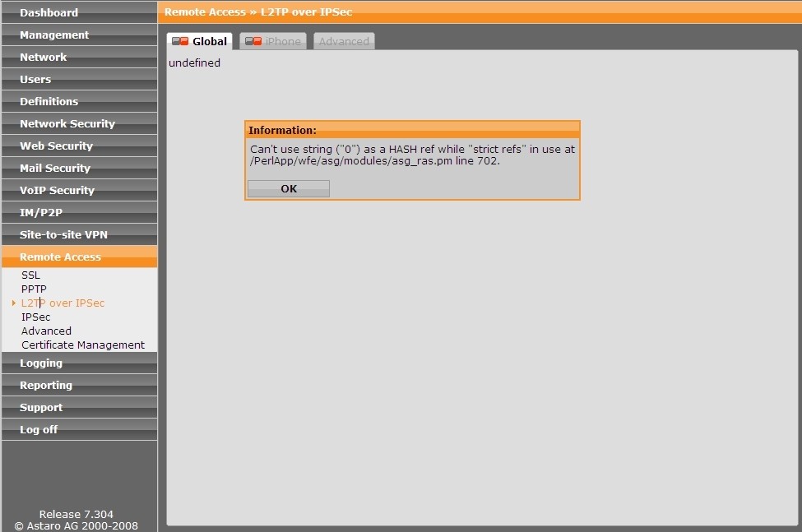Click OK in the Information dialog
The height and width of the screenshot is (532, 802).
(289, 189)
